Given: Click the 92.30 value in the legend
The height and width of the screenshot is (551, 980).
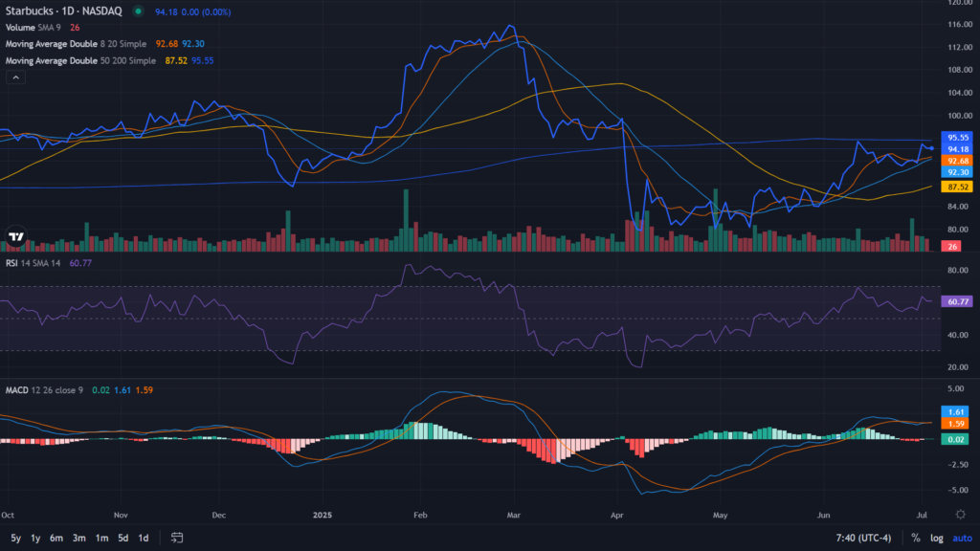Looking at the screenshot, I should [x=193, y=44].
